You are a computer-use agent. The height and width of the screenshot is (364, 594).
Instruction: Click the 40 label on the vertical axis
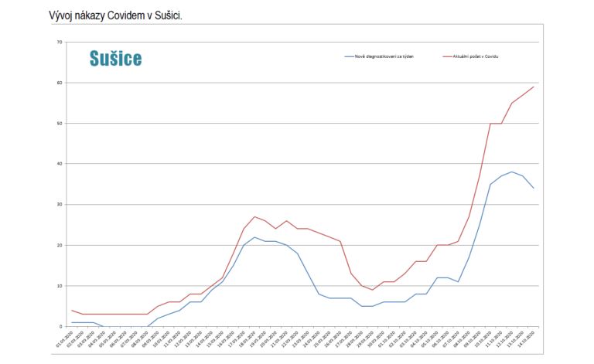[x=60, y=164]
